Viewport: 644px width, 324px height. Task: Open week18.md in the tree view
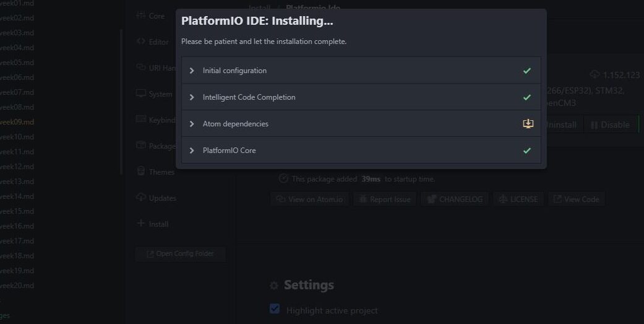coord(17,256)
